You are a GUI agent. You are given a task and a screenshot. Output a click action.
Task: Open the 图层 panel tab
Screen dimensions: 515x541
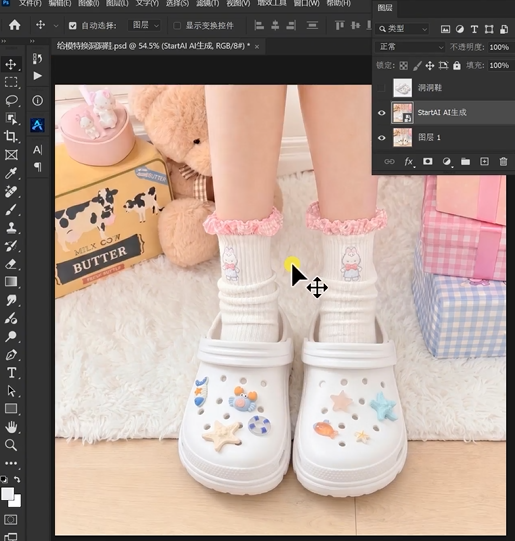385,8
